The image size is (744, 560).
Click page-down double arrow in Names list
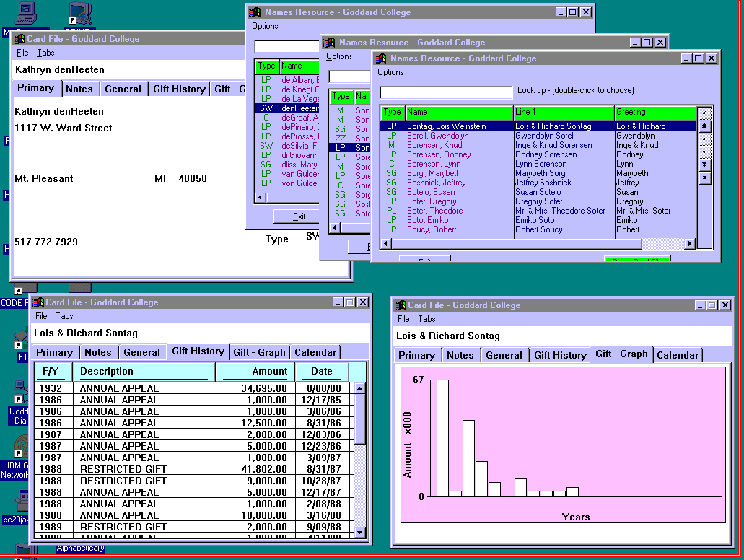704,165
